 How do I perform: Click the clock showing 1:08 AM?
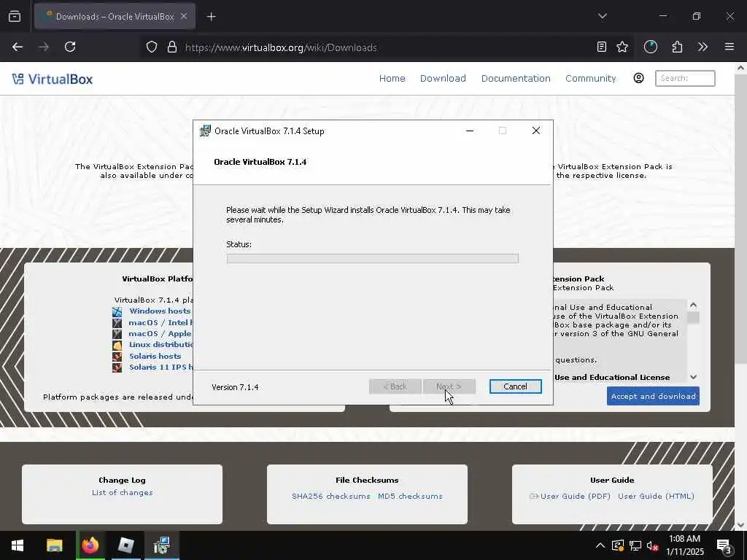[x=684, y=539]
